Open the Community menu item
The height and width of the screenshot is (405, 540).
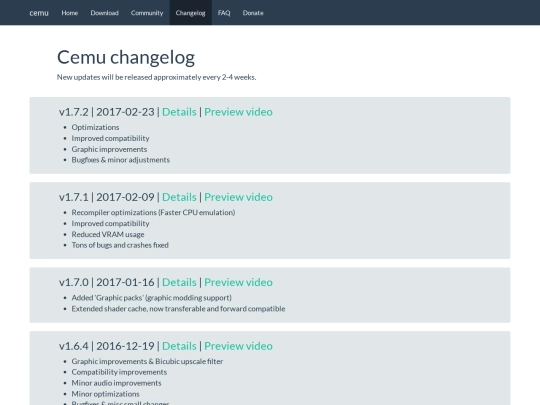pos(147,13)
